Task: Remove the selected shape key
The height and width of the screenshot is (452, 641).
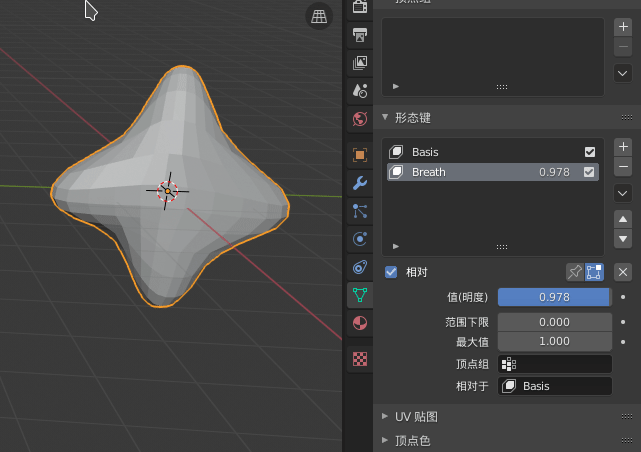Action: 623,166
